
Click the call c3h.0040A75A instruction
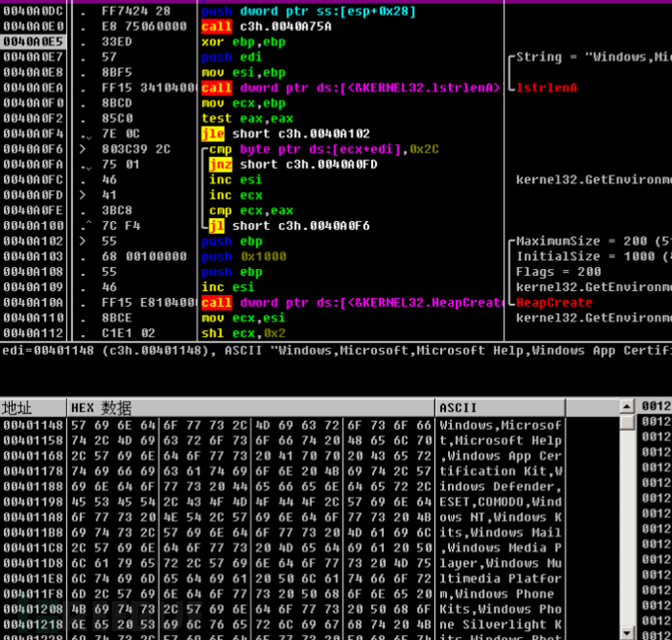point(266,26)
